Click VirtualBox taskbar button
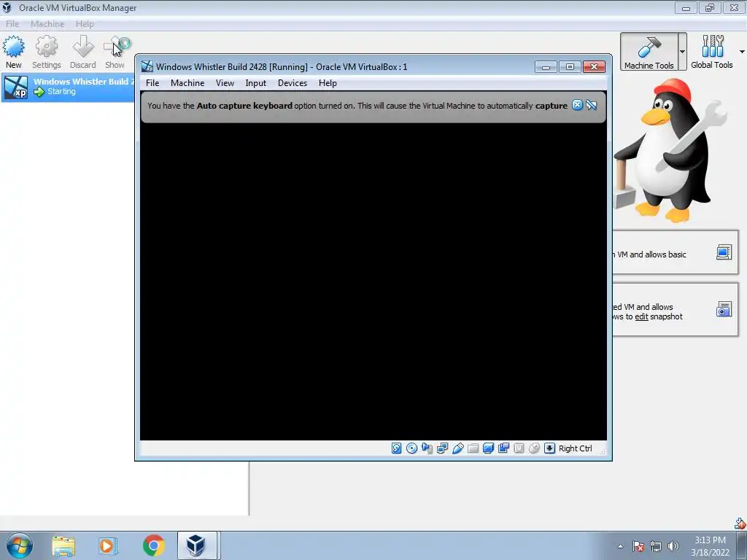This screenshot has width=747, height=560. coord(197,545)
